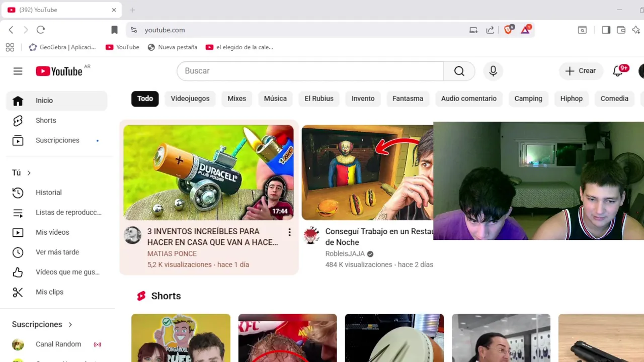Go back with browser back arrow
644x362 pixels.
[x=11, y=30]
